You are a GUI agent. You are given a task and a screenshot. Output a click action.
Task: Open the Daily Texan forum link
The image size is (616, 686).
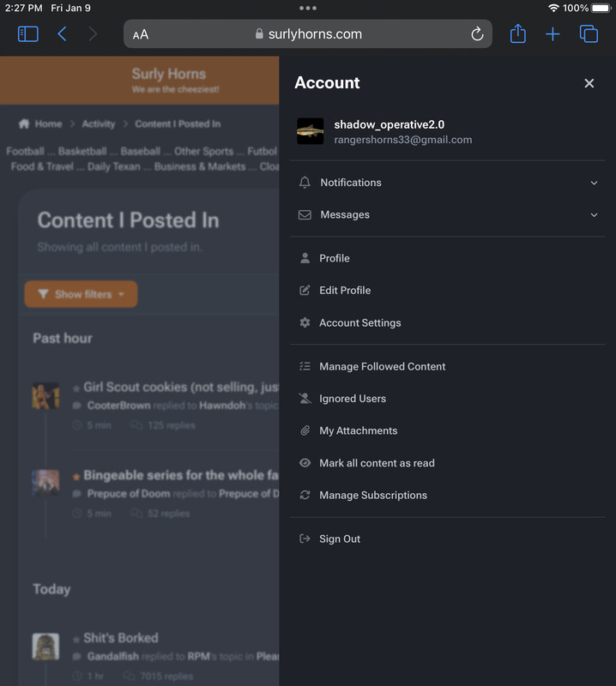[x=114, y=166]
